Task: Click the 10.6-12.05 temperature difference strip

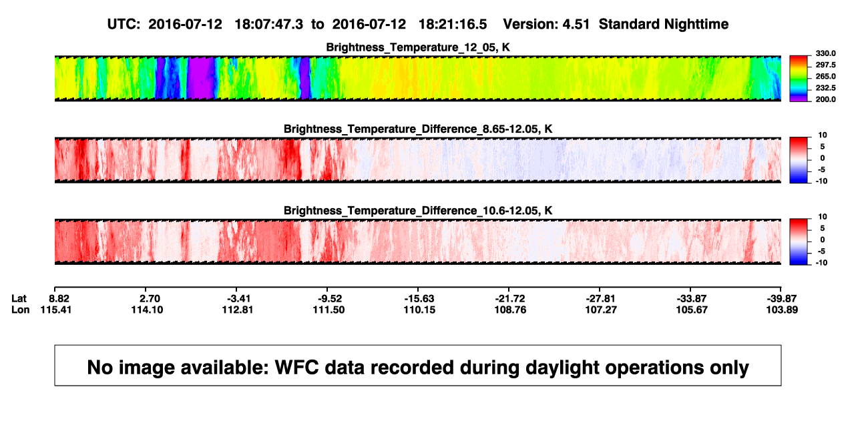Action: tap(417, 242)
